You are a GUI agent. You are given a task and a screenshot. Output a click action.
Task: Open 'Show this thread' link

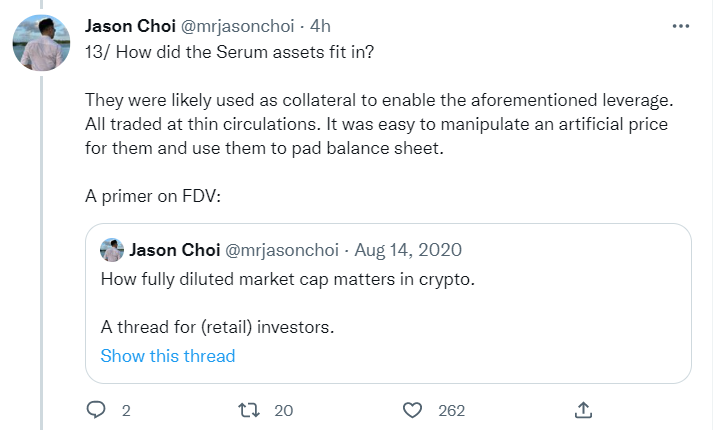click(168, 356)
